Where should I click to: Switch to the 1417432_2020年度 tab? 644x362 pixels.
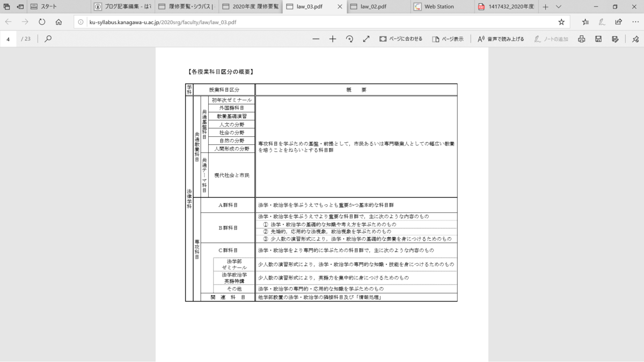506,6
